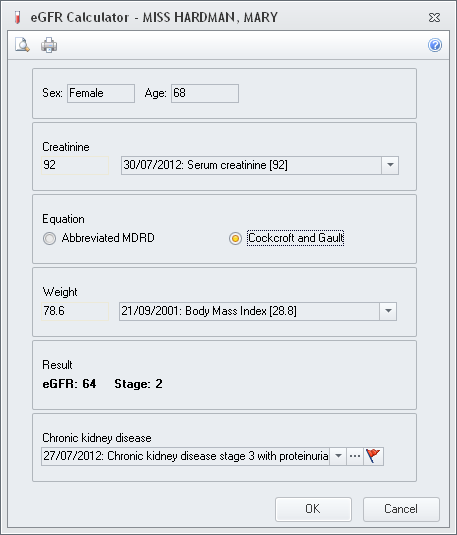Click the Age field showing 68
This screenshot has width=457, height=535.
click(x=205, y=93)
